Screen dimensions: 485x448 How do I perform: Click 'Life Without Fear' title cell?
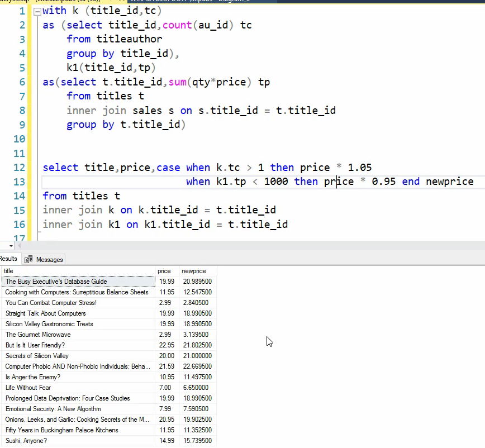(78, 388)
